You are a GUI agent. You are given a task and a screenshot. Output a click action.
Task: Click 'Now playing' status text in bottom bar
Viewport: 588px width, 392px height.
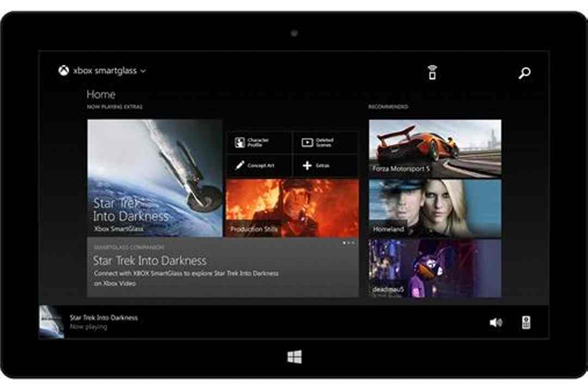88,327
